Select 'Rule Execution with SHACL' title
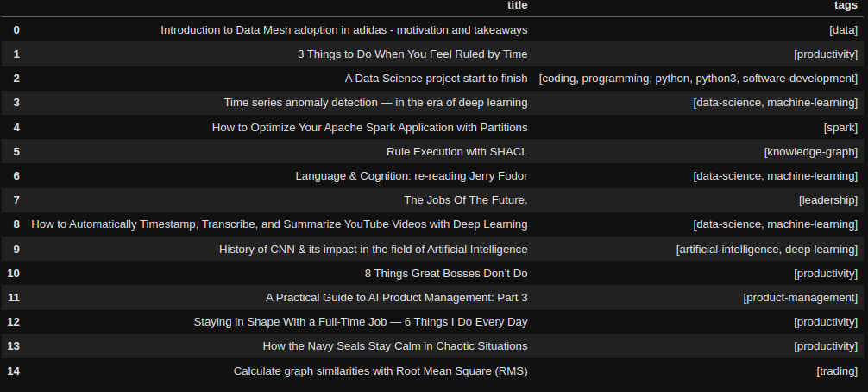 456,152
